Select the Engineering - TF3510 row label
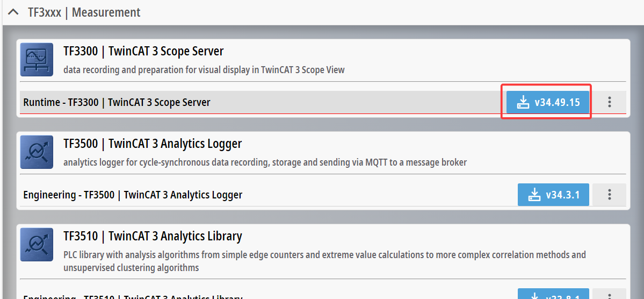 click(x=133, y=297)
